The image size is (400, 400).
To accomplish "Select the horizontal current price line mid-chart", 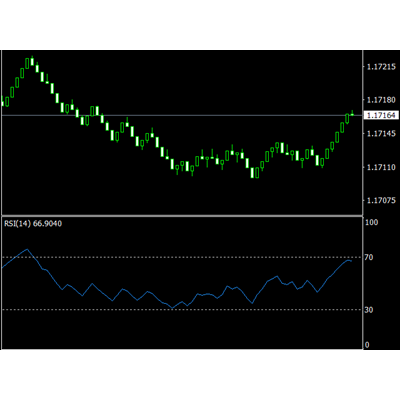I will point(182,115).
